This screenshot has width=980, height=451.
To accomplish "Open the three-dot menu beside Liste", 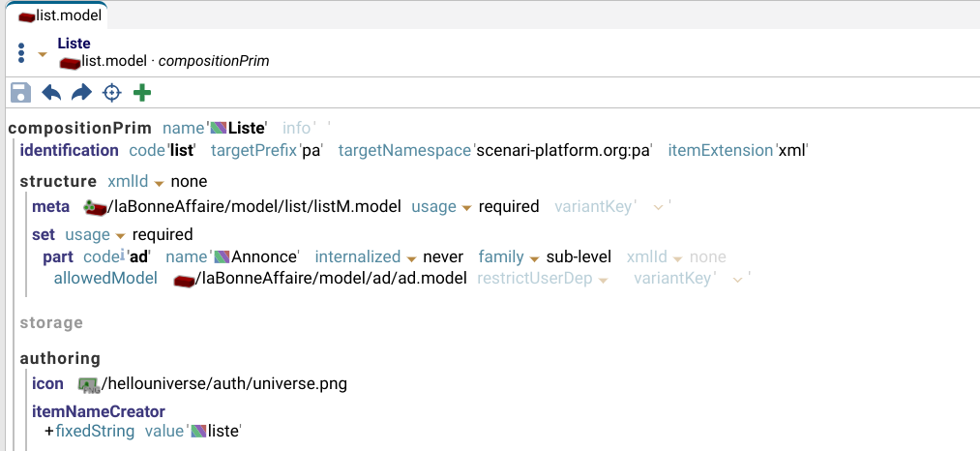I will pos(21,52).
